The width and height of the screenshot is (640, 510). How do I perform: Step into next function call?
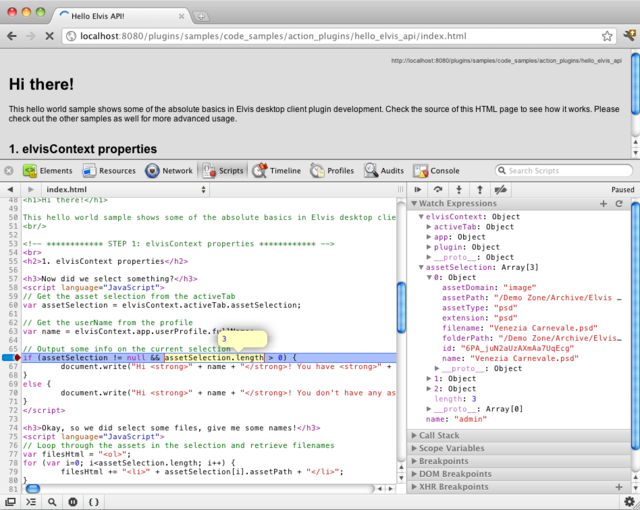(459, 189)
